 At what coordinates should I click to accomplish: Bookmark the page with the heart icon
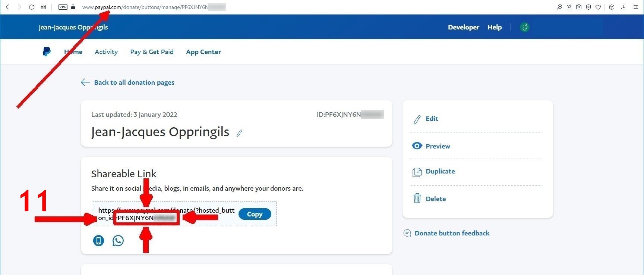tap(598, 7)
